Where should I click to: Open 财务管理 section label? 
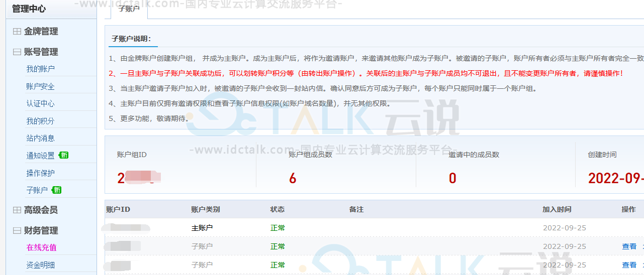(41, 231)
